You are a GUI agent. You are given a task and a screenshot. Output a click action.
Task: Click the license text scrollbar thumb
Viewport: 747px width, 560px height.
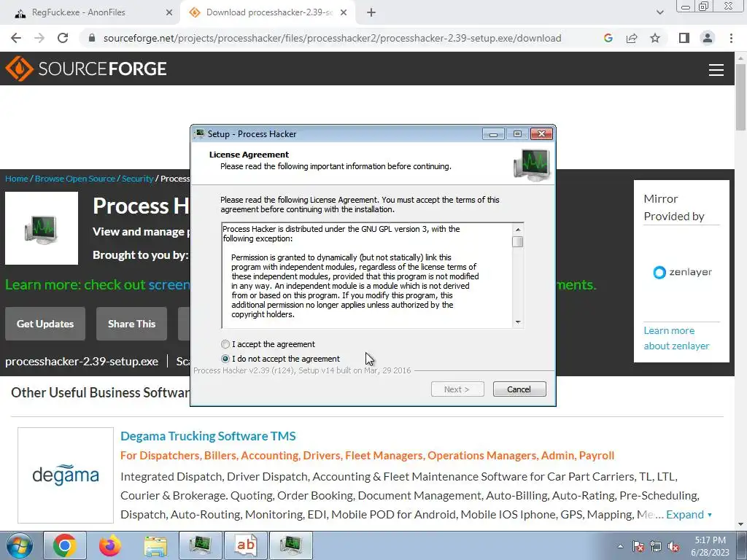[517, 242]
